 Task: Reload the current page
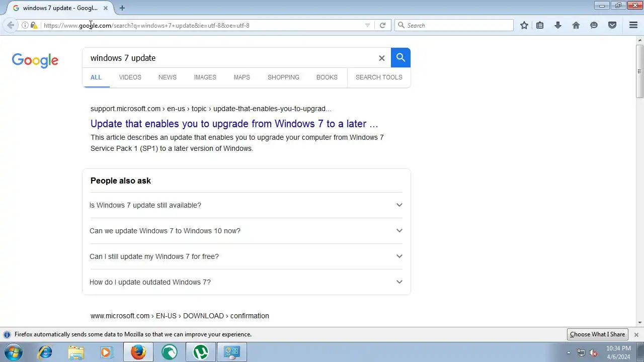pos(382,25)
